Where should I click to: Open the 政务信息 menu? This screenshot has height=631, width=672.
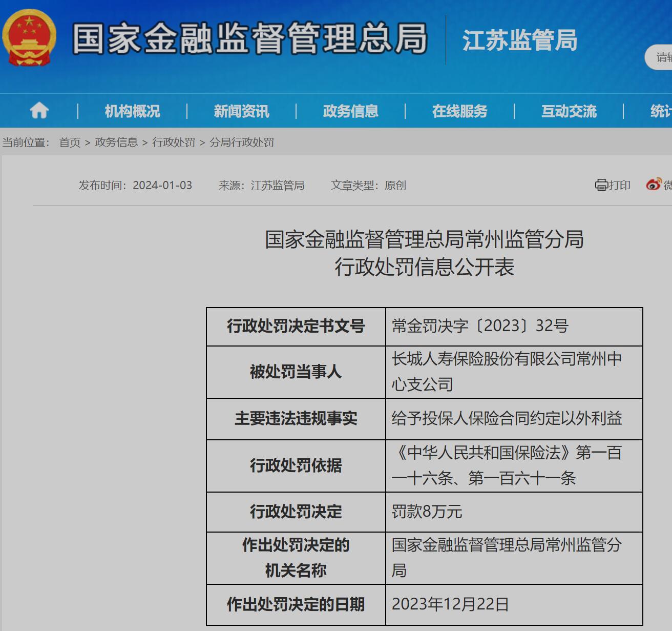[x=350, y=111]
